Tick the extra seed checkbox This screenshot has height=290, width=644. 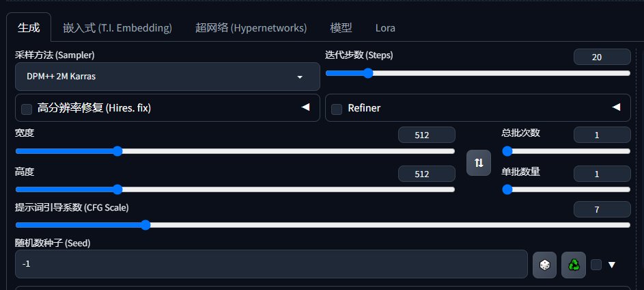[x=596, y=265]
